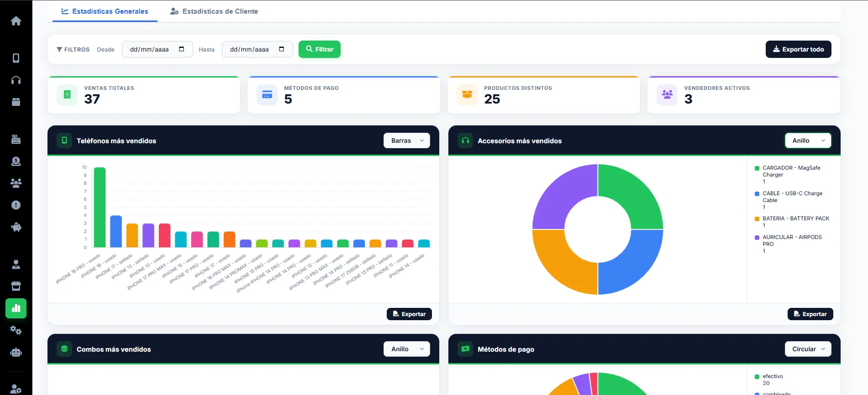Click the phone icon beside Teléfonos más vendidos

pos(64,140)
